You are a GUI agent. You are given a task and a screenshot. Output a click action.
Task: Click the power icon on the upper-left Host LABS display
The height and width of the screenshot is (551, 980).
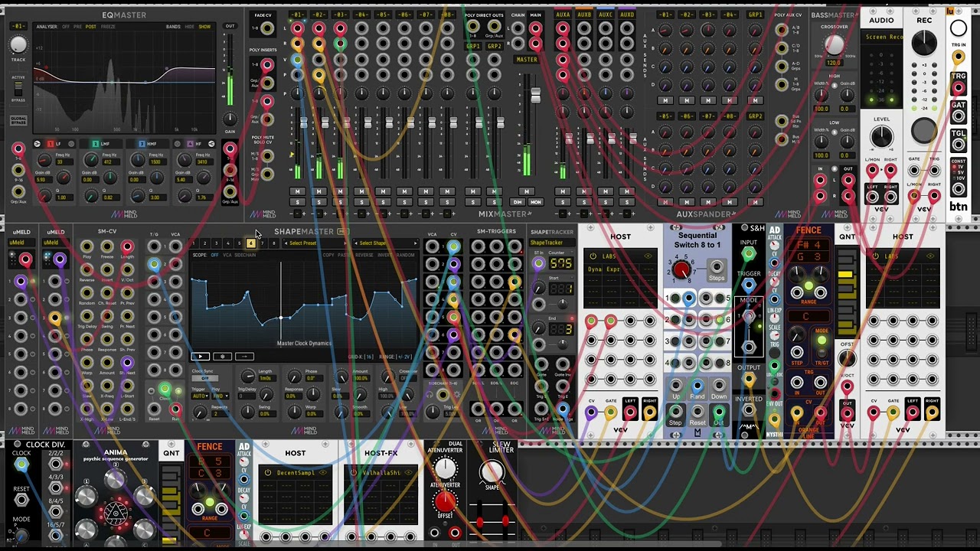pyautogui.click(x=593, y=256)
